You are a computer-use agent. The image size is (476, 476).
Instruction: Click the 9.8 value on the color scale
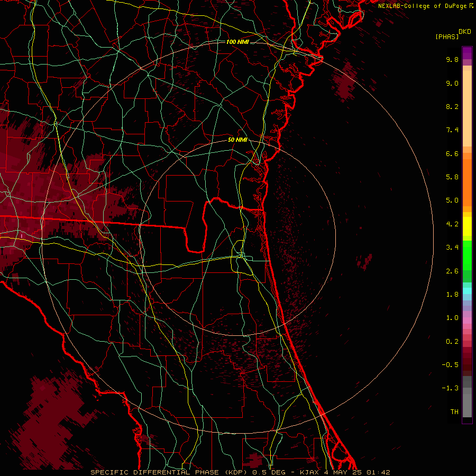click(x=452, y=59)
